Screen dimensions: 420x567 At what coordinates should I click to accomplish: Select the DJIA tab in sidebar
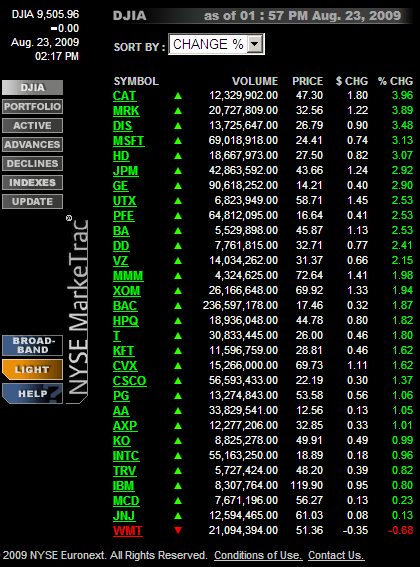coord(32,88)
